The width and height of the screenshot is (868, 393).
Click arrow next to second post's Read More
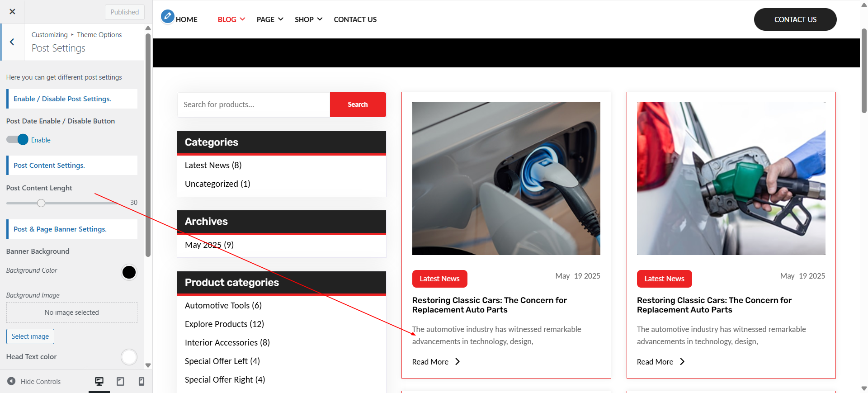coord(682,361)
